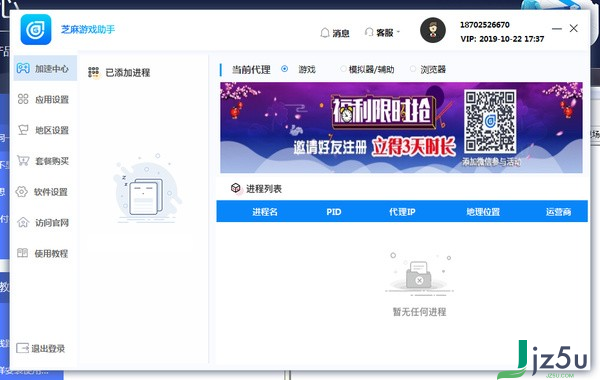Click the 地理位置 column header

pos(483,212)
